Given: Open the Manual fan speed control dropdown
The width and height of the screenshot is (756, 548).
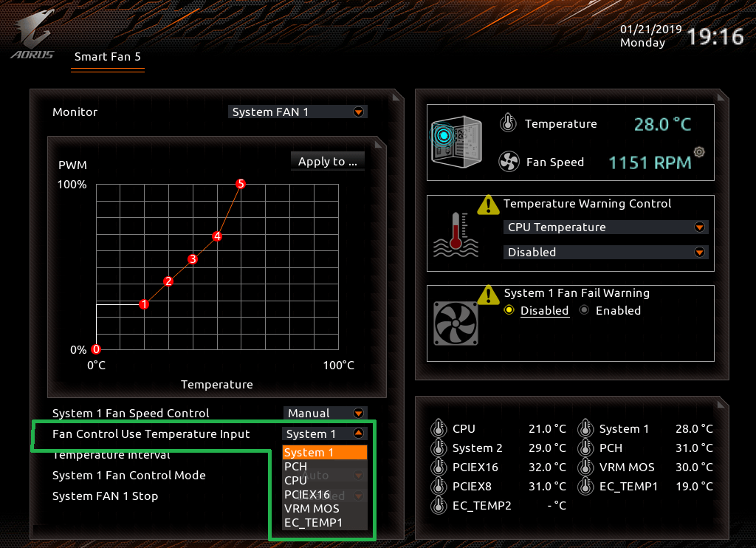Looking at the screenshot, I should [x=325, y=413].
